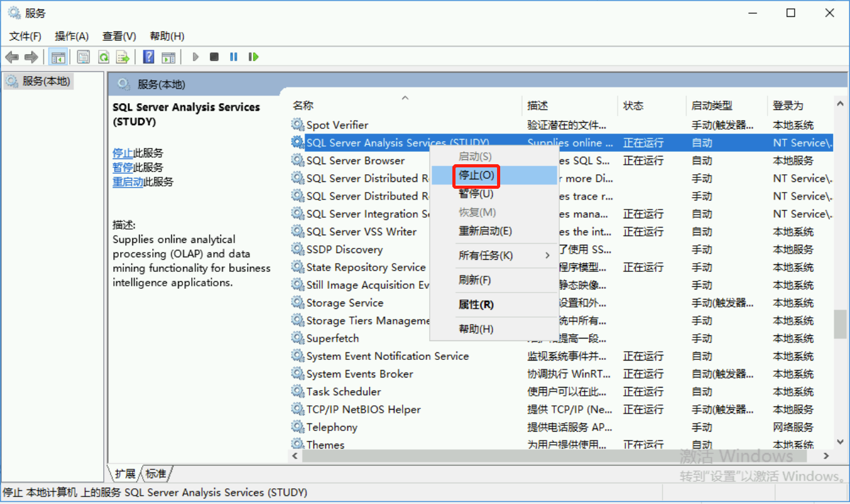Toggle the show/hide console tree toolbar icon
850x504 pixels.
(58, 57)
